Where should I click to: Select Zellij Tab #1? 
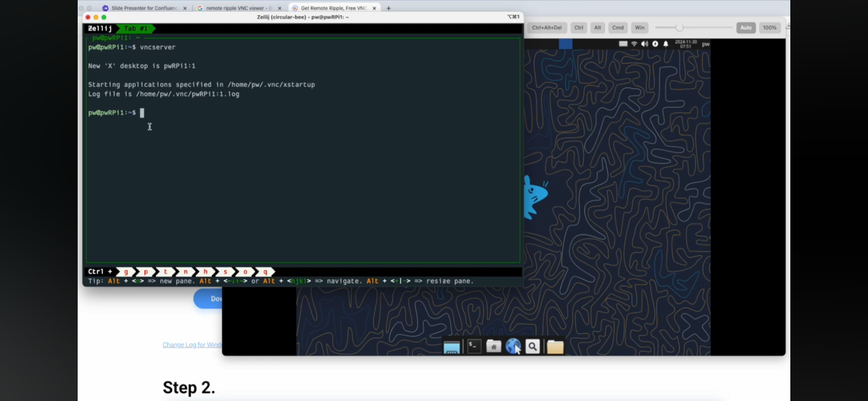(x=135, y=29)
